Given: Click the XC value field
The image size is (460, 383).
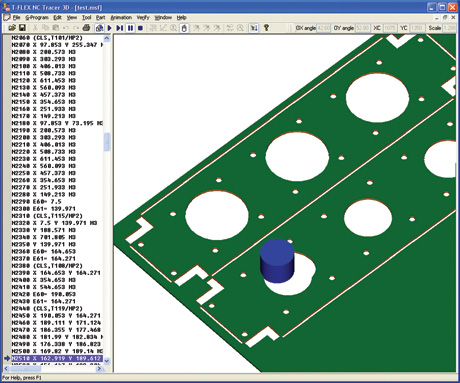Looking at the screenshot, I should click(390, 28).
